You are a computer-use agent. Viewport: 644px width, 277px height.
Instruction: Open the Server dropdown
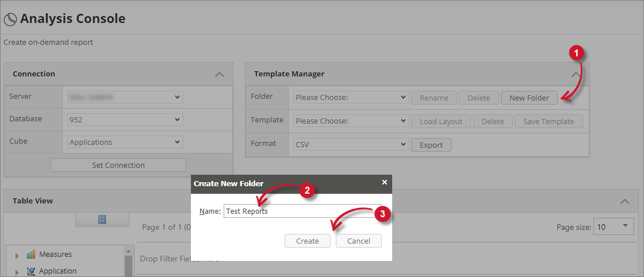pos(125,97)
